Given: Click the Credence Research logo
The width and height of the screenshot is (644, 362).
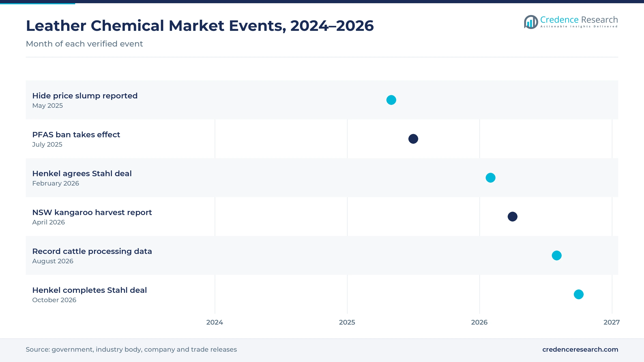Looking at the screenshot, I should [571, 22].
